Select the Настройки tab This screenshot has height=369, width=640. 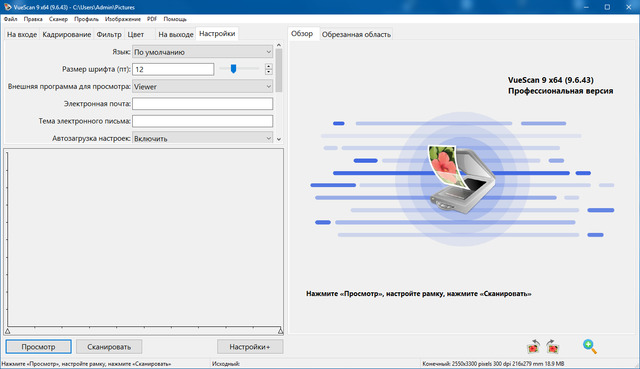coord(217,33)
